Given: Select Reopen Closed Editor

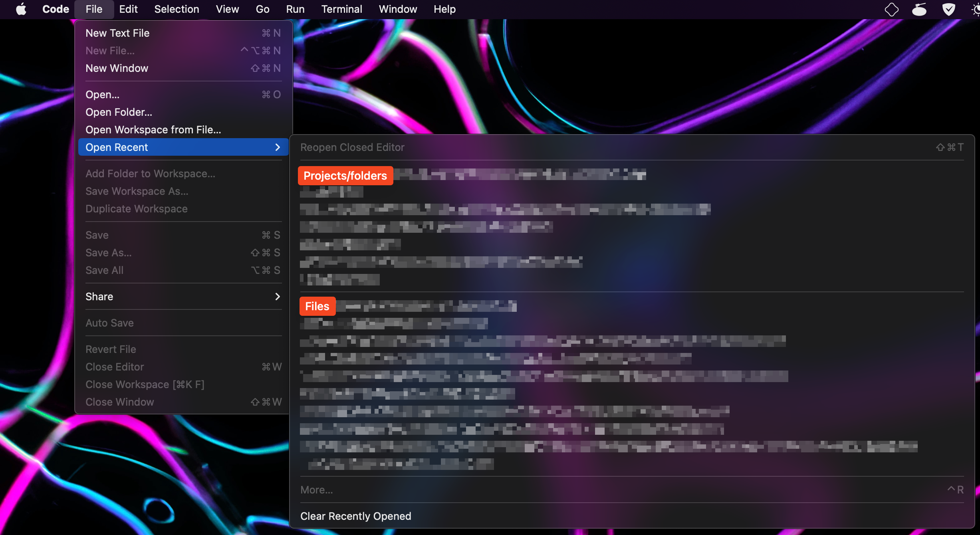Looking at the screenshot, I should pos(352,147).
